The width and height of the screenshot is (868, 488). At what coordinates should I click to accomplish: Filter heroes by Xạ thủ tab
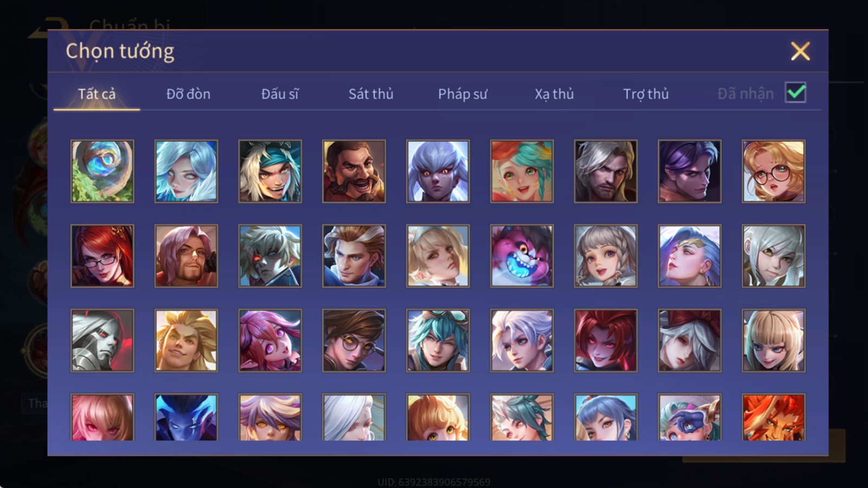pos(554,94)
